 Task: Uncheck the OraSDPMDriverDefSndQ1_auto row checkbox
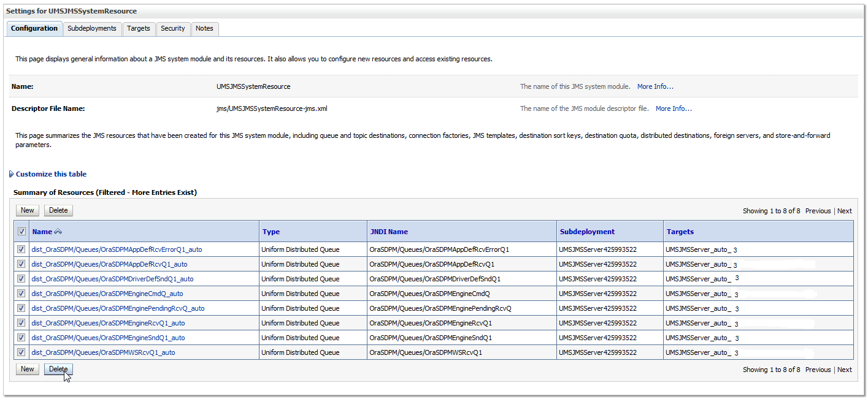click(x=21, y=279)
